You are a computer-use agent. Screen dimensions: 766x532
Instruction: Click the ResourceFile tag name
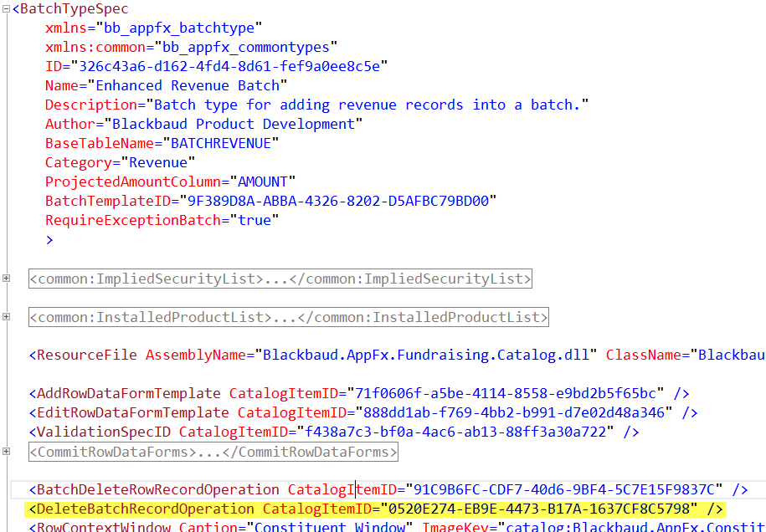click(87, 355)
